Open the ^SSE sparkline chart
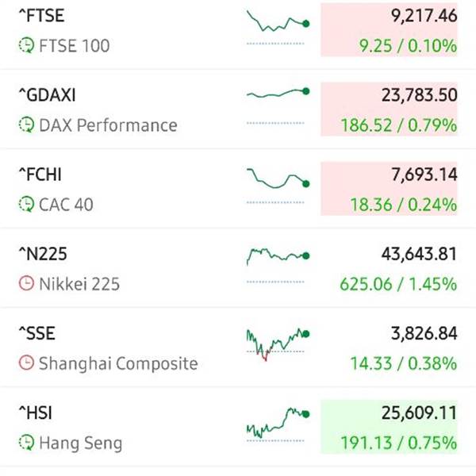476x476 pixels. tap(278, 344)
